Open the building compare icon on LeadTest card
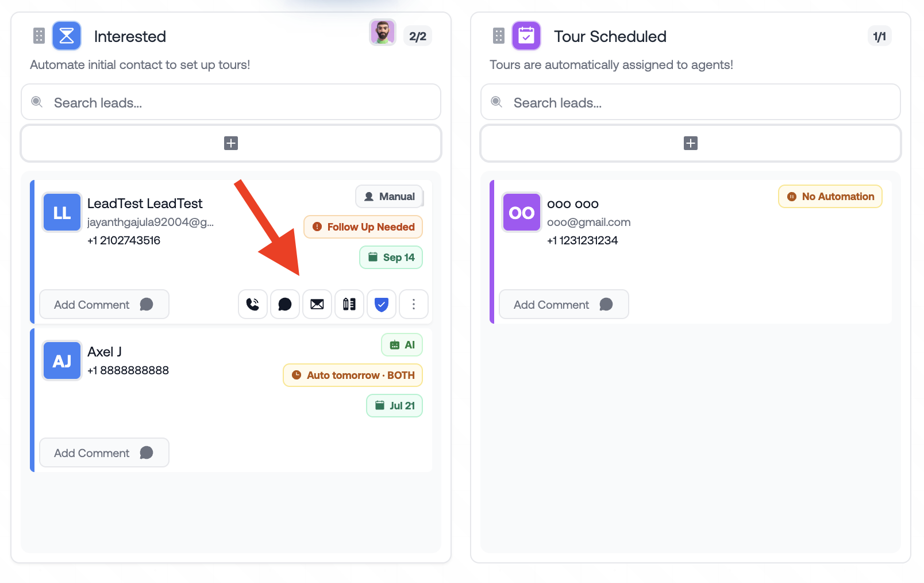 pos(349,304)
